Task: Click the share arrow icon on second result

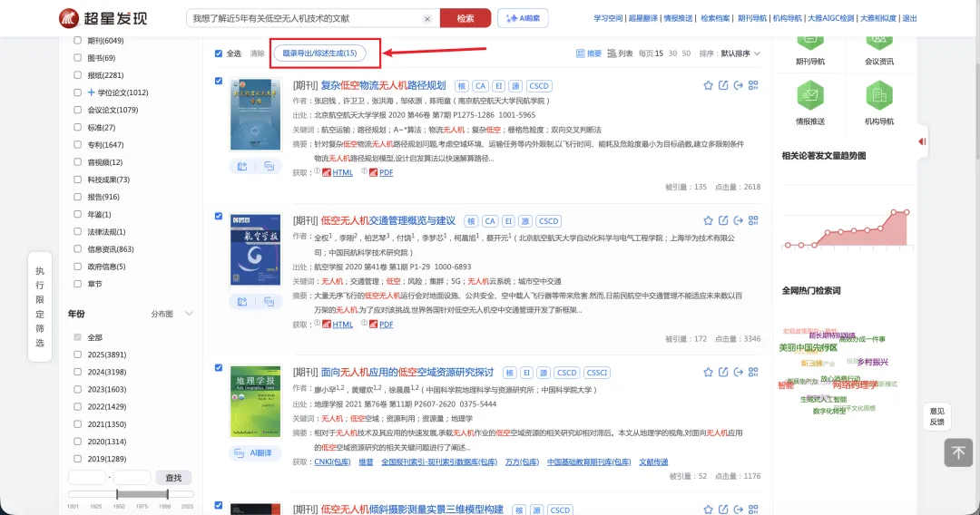Action: [x=739, y=220]
